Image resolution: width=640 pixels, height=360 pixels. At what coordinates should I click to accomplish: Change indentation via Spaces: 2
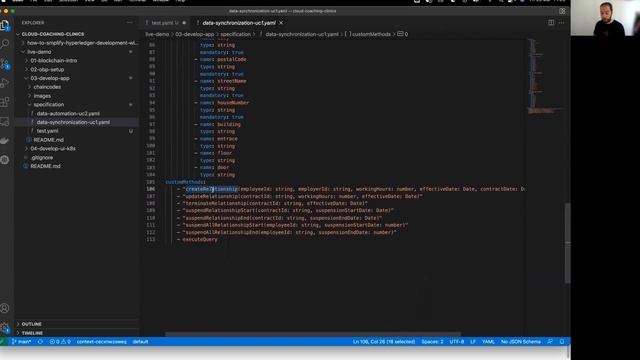tap(432, 342)
